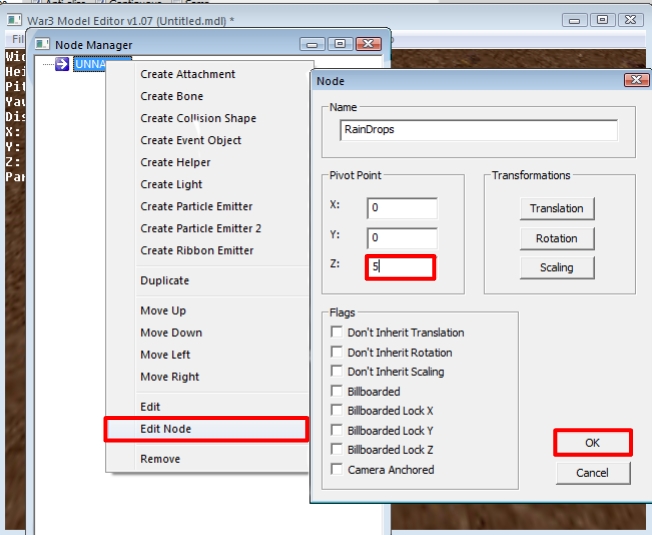The height and width of the screenshot is (535, 652).
Task: Click the Pivot Point Z input field
Action: pyautogui.click(x=401, y=267)
